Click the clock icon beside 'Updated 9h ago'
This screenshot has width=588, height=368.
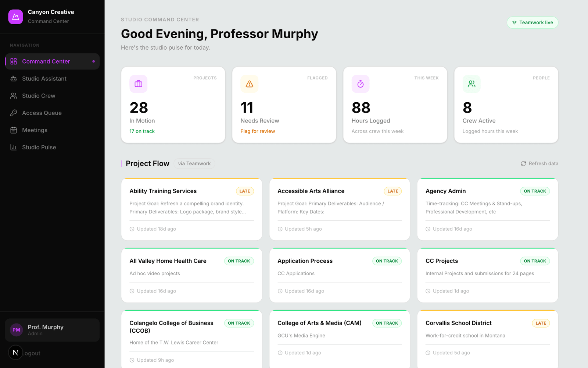(132, 360)
